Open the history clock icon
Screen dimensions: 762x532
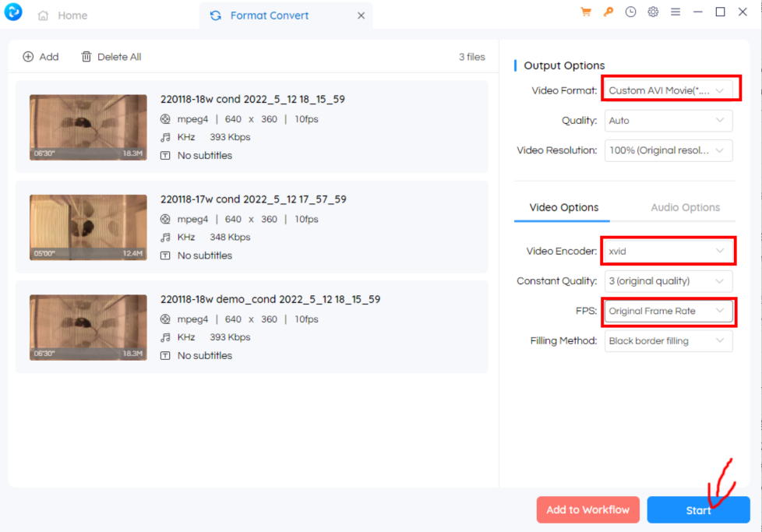630,12
